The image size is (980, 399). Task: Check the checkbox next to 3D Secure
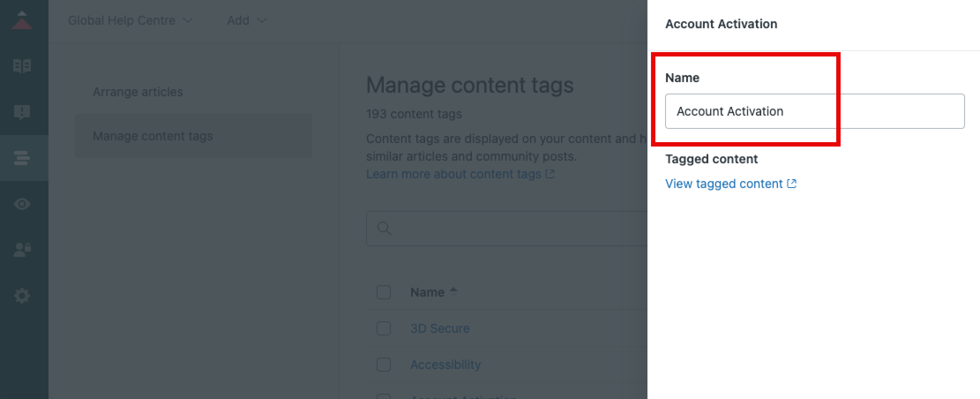[383, 328]
